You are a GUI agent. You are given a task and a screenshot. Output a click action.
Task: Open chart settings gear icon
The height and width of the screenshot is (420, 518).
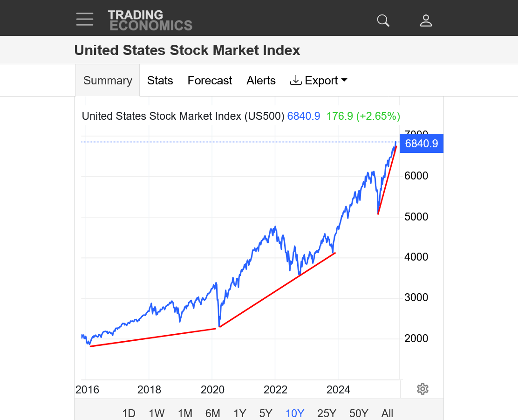[x=423, y=389]
